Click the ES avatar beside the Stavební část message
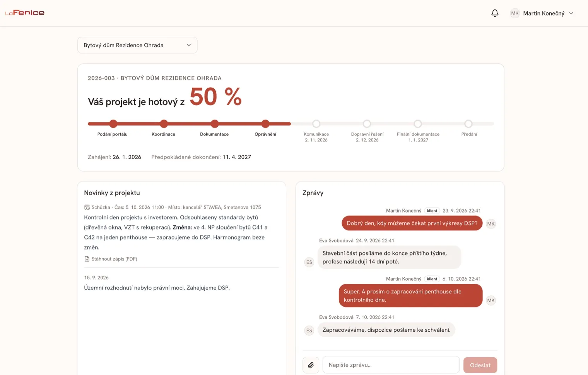This screenshot has width=588, height=375. [309, 262]
